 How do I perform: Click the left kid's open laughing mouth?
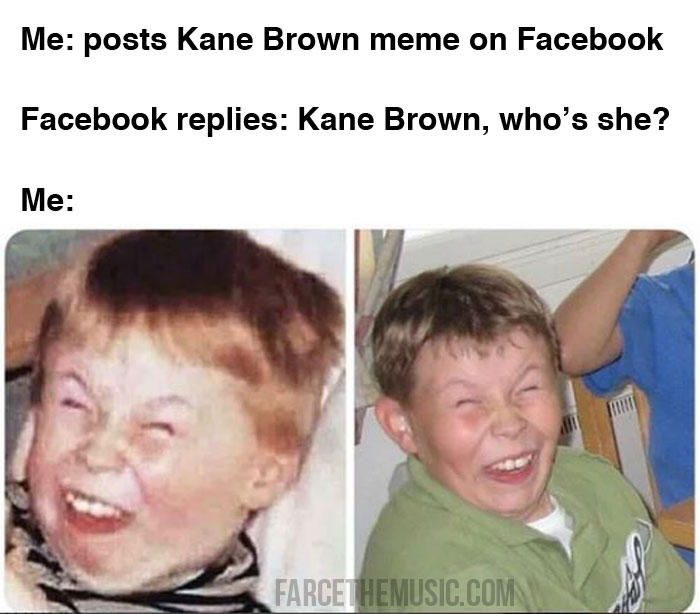pyautogui.click(x=95, y=511)
